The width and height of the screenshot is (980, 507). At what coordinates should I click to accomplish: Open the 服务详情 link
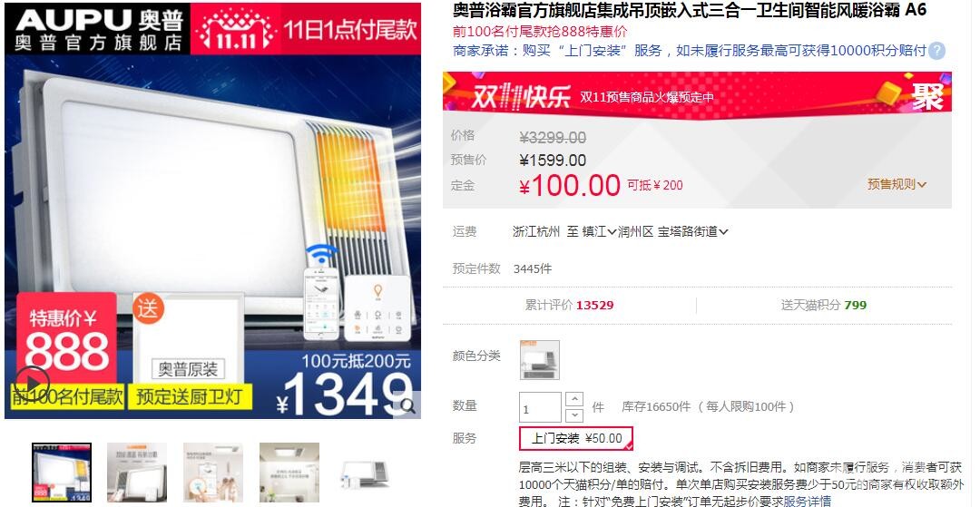coord(808,501)
